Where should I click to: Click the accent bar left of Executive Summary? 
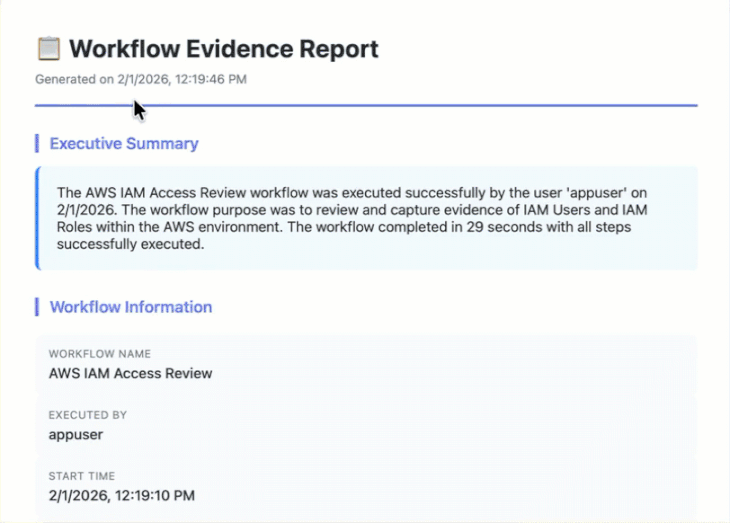[37, 143]
